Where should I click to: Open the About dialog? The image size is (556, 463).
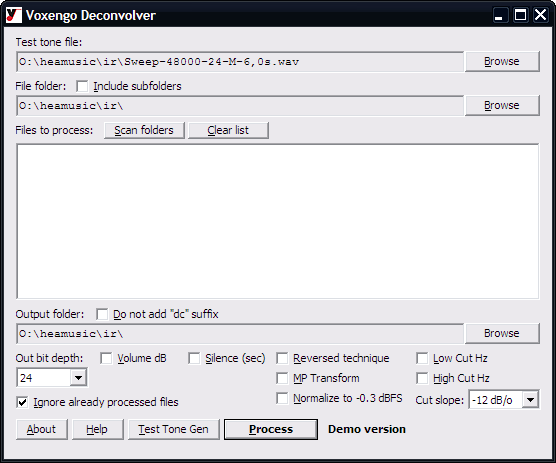click(x=41, y=429)
